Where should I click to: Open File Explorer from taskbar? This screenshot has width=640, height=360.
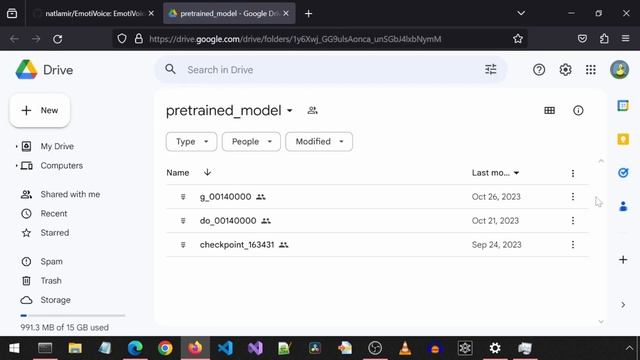[75, 348]
